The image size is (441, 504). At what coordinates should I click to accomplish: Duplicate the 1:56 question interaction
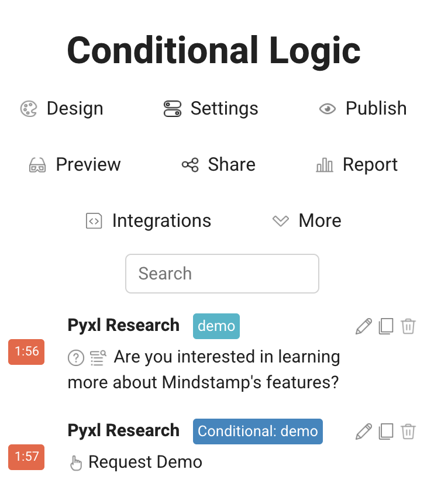coord(386,326)
